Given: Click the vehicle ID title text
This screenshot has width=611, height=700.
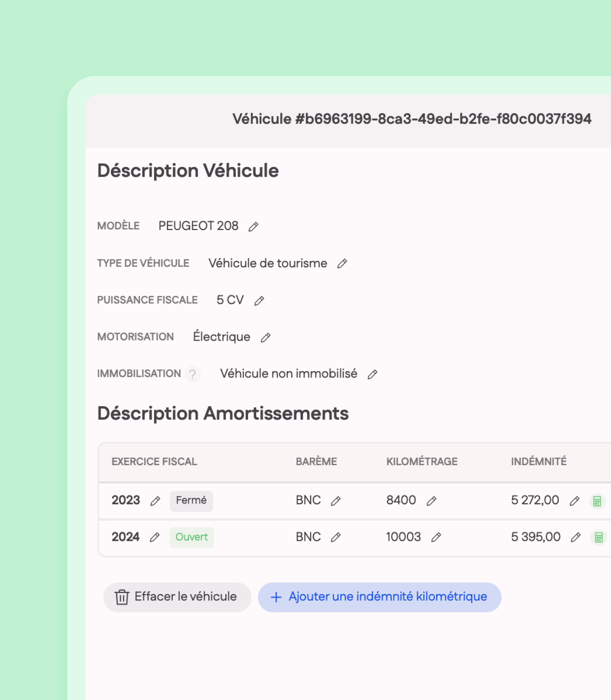Looking at the screenshot, I should 412,119.
